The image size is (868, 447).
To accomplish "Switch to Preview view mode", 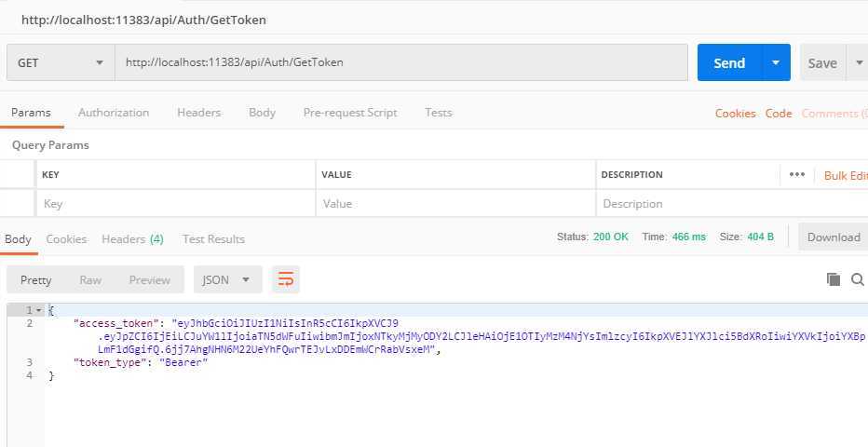I will (x=149, y=280).
